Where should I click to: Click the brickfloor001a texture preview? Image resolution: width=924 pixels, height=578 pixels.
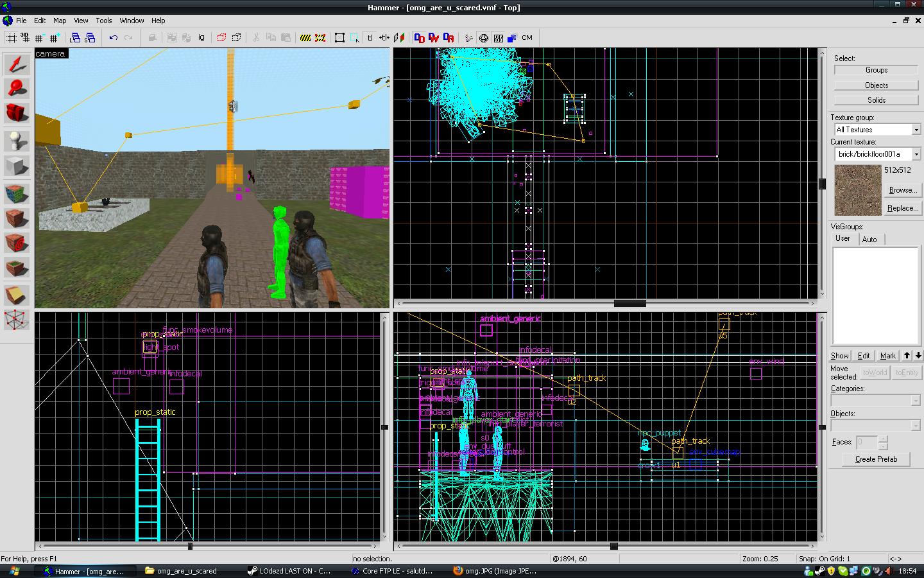(x=858, y=190)
